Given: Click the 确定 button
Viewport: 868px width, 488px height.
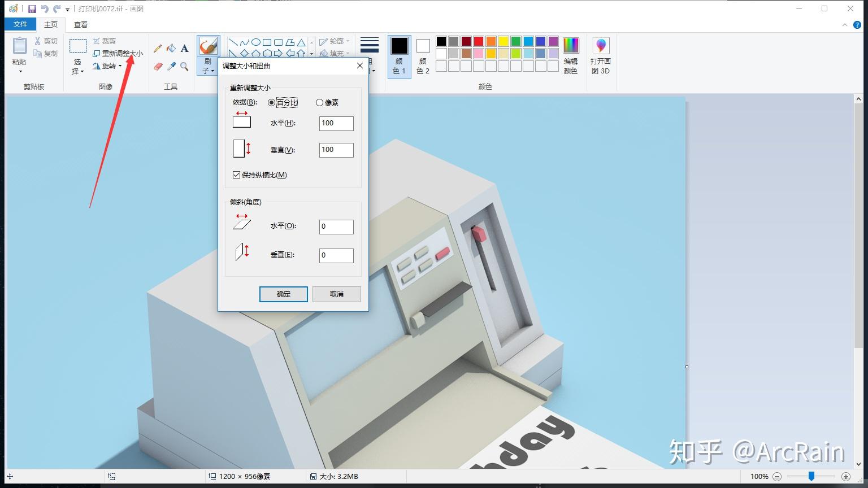Looking at the screenshot, I should click(284, 294).
